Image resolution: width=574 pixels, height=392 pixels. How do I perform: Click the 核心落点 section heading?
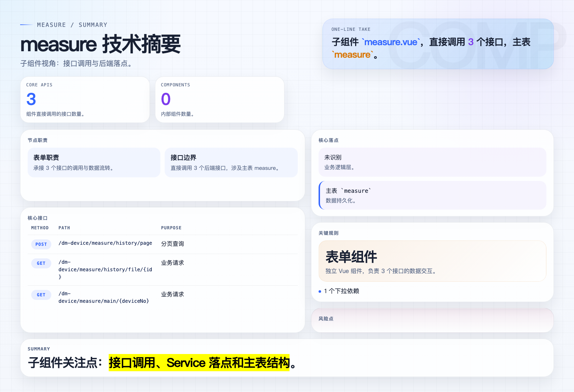coord(328,140)
